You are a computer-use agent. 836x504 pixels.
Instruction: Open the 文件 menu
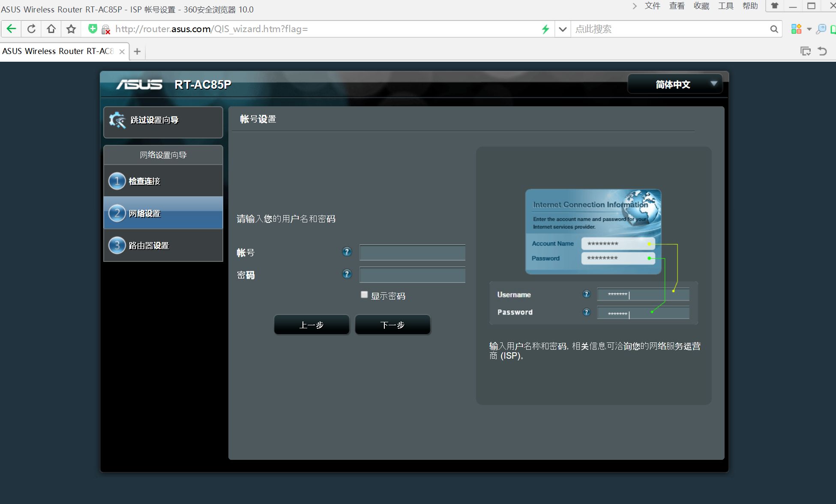(x=653, y=6)
